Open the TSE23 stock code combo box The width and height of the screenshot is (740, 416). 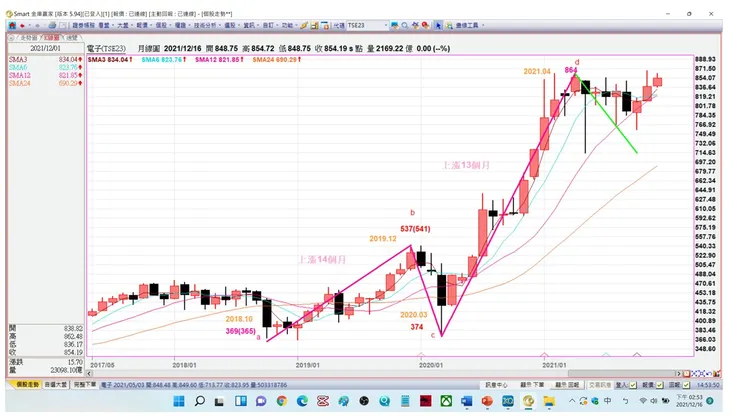click(368, 25)
